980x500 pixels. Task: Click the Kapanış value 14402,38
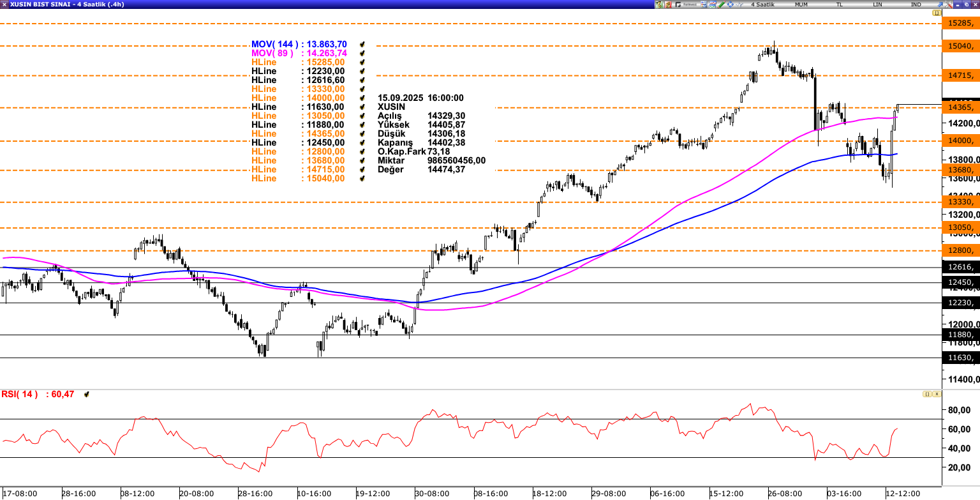pyautogui.click(x=445, y=143)
